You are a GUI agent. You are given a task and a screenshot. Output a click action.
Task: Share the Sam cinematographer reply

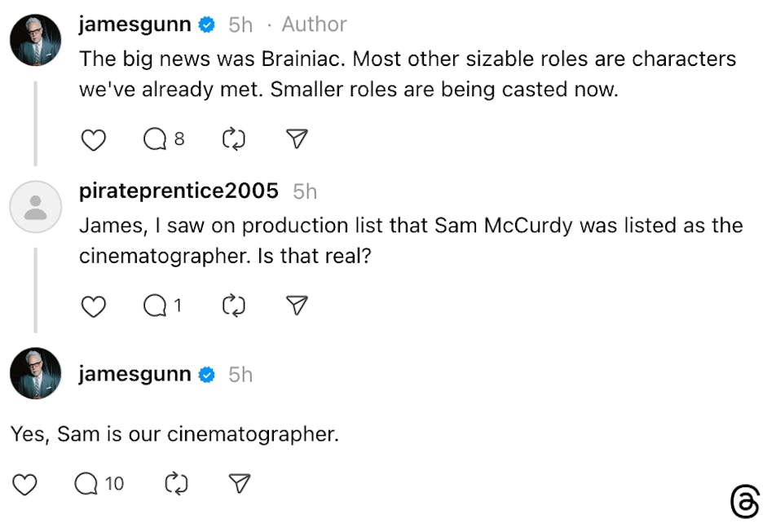(x=239, y=485)
